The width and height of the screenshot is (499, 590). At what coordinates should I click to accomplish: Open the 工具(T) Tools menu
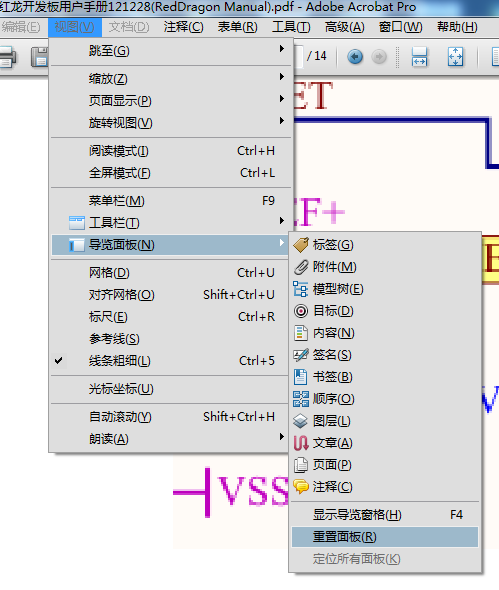click(291, 27)
